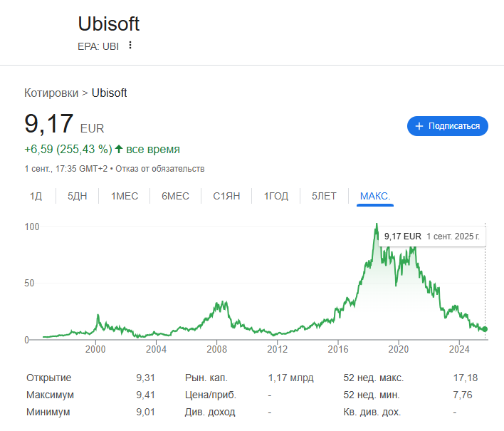
Task: Click the 2008 label on chart axis
Action: point(216,349)
